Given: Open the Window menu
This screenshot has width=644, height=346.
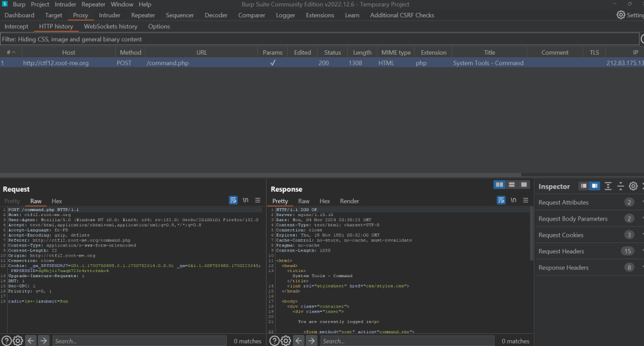Looking at the screenshot, I should (x=122, y=4).
